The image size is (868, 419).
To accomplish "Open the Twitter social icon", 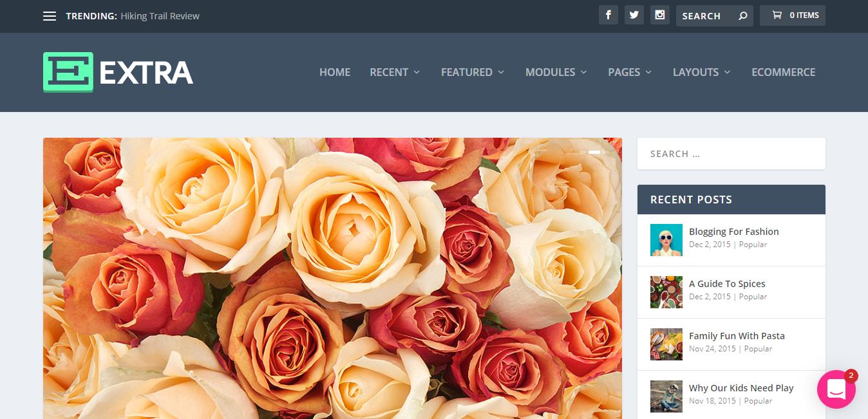I will point(634,15).
